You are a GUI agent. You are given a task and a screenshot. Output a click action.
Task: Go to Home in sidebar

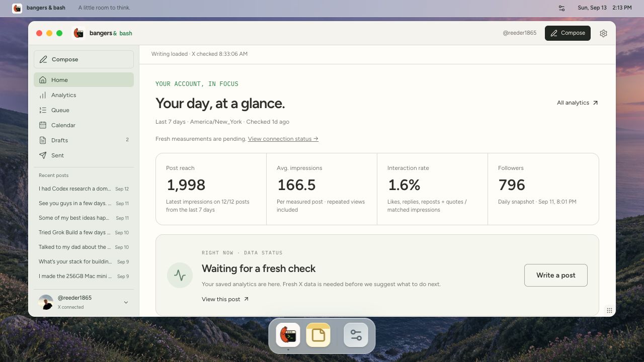pos(84,80)
